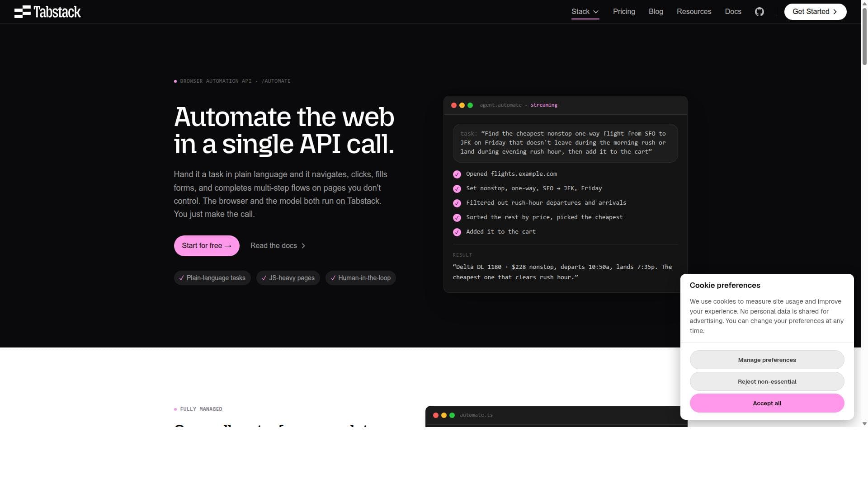
Task: Click the pink streaming label
Action: click(544, 105)
